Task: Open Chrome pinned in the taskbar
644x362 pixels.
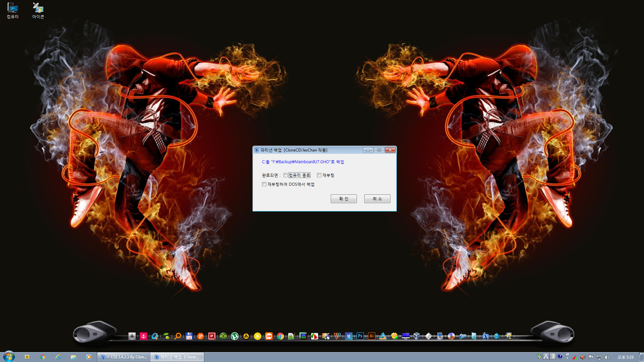Action: [43, 357]
